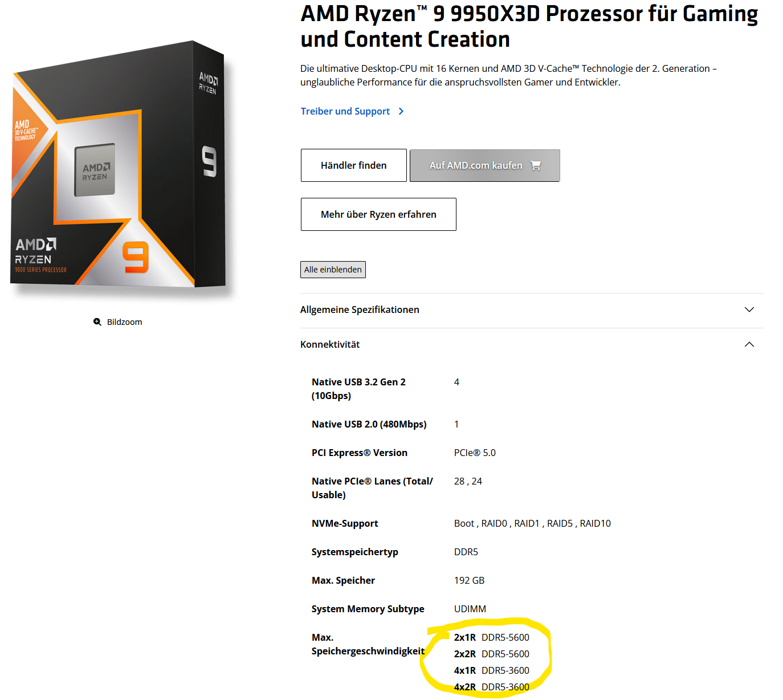Click the Bildzoom magnifier icon

(x=97, y=322)
